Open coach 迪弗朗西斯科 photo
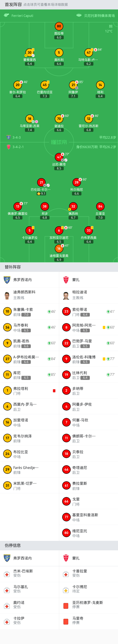118x644 pixels. (x=7, y=295)
